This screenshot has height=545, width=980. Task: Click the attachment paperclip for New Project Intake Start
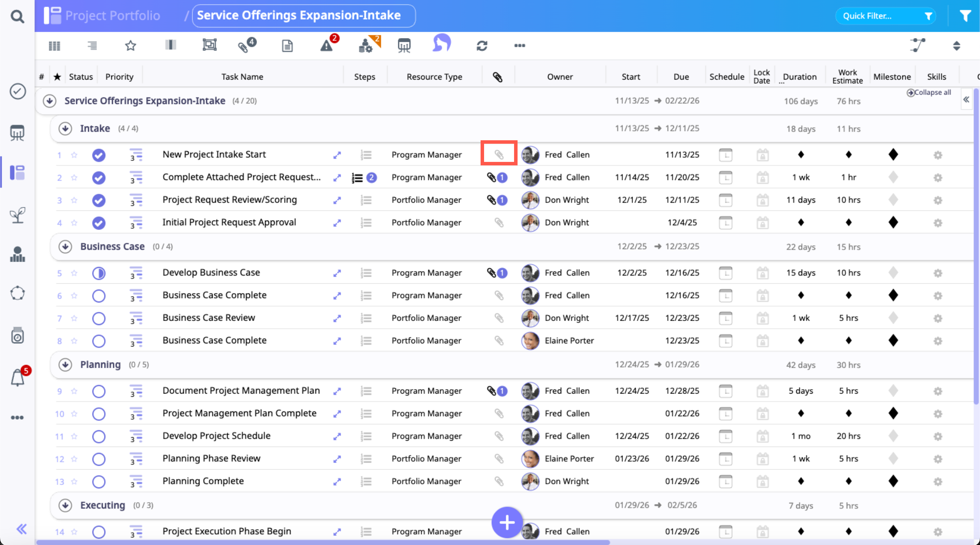[499, 154]
